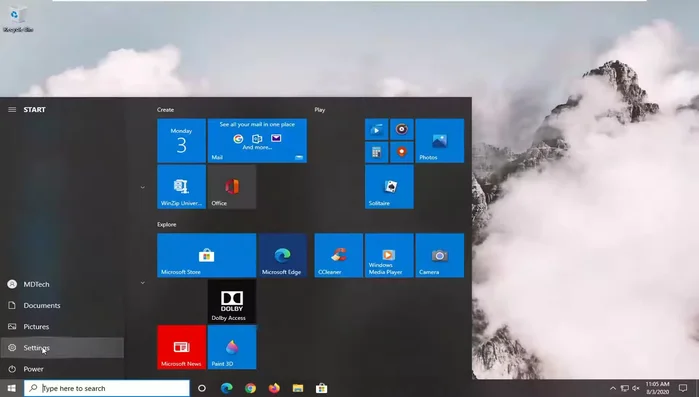Viewport: 699px width, 397px height.
Task: Click the Create group heading
Action: click(165, 110)
